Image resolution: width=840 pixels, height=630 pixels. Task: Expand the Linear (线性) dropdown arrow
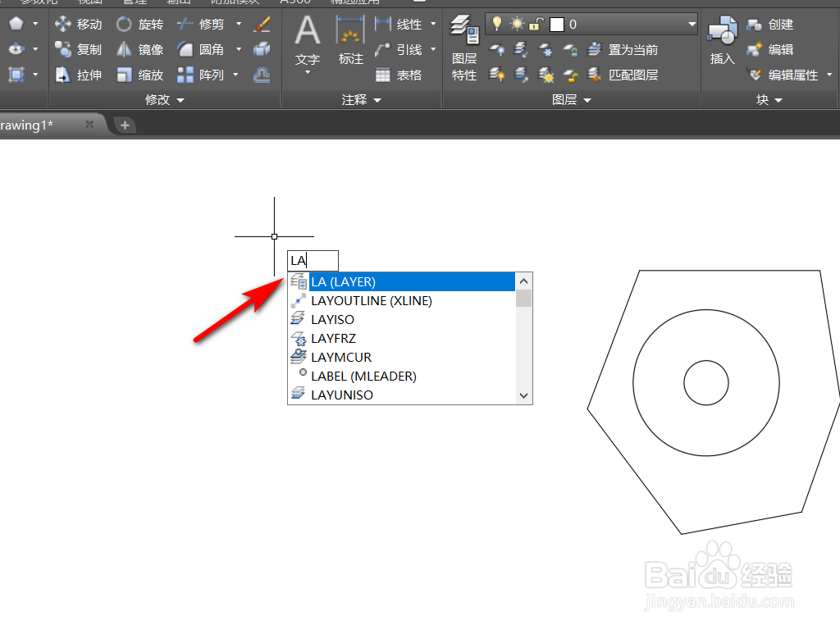(x=433, y=24)
